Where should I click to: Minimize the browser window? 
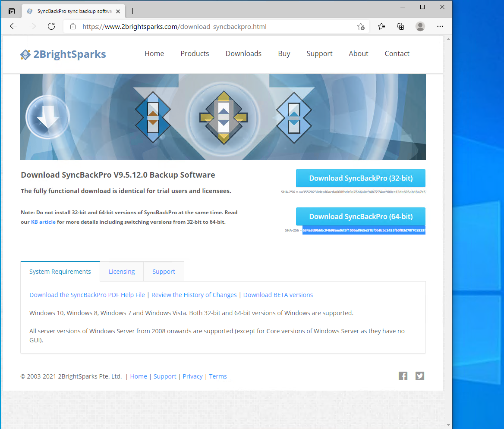403,7
